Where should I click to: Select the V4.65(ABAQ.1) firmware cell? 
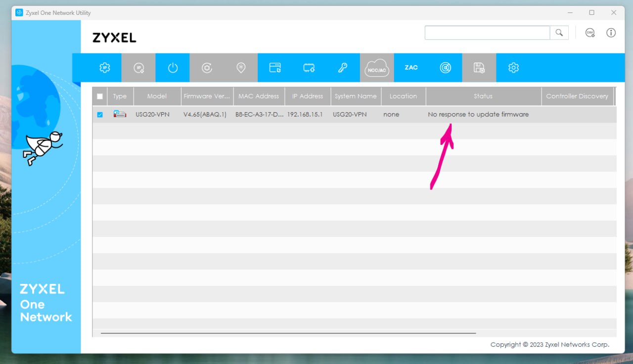pyautogui.click(x=205, y=114)
